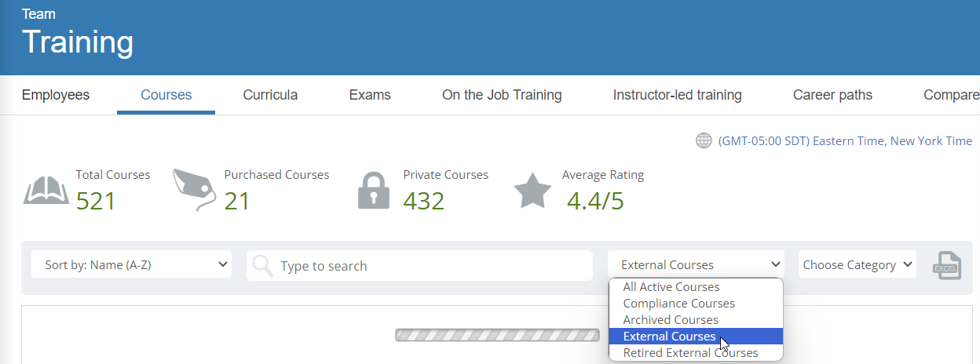Collapse the External Courses filter dropdown

point(696,264)
